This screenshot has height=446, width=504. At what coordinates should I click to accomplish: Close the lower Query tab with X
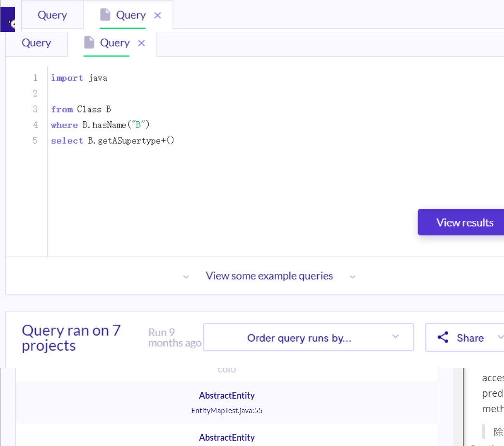coord(141,43)
